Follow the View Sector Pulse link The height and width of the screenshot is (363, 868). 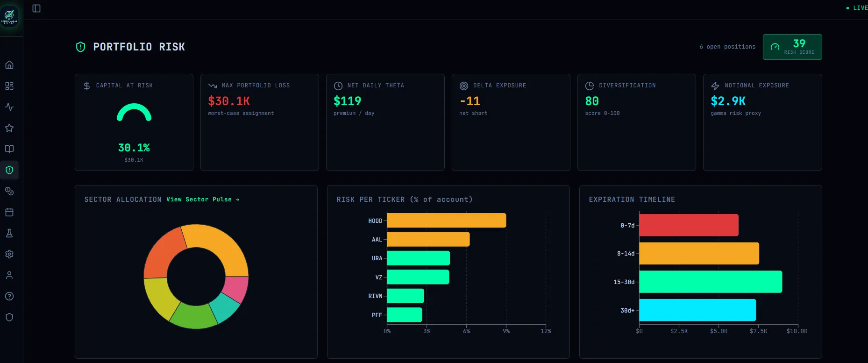(x=203, y=199)
